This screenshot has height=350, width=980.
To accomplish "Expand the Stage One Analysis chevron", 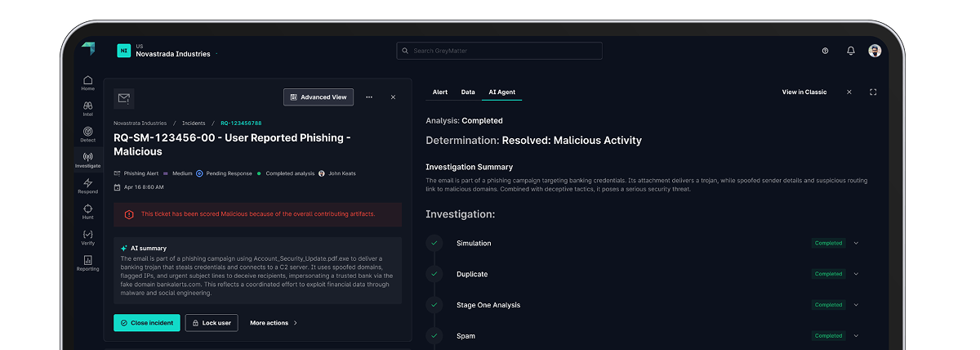I will 856,305.
